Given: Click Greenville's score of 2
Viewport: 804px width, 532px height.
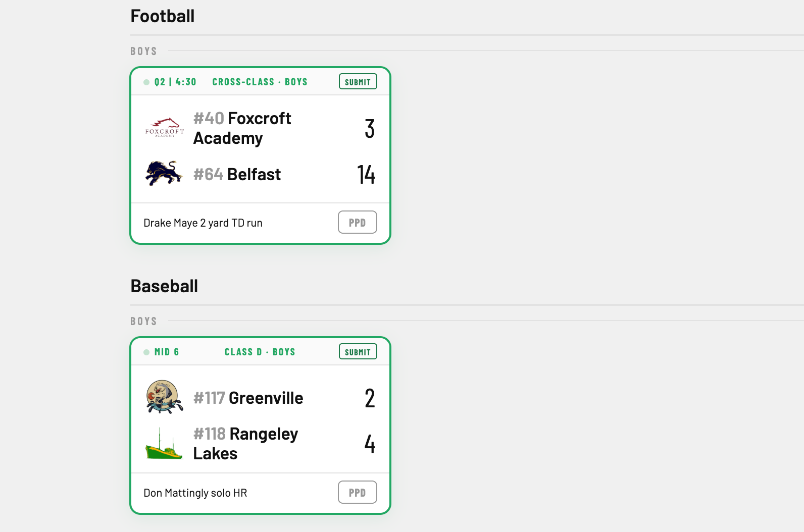Looking at the screenshot, I should click(370, 398).
